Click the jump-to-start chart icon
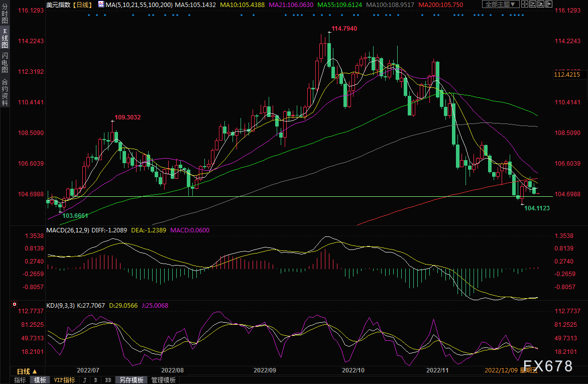Image resolution: width=588 pixels, height=384 pixels. point(532,5)
